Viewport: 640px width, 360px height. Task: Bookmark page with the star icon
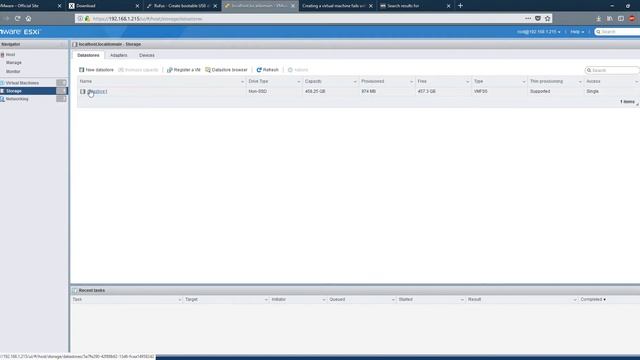[548, 18]
